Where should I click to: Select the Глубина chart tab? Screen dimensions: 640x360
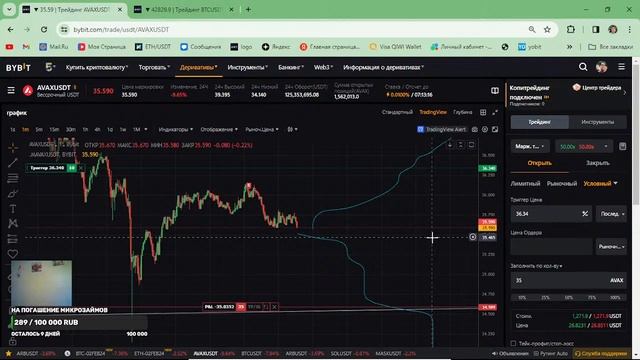[x=462, y=112]
